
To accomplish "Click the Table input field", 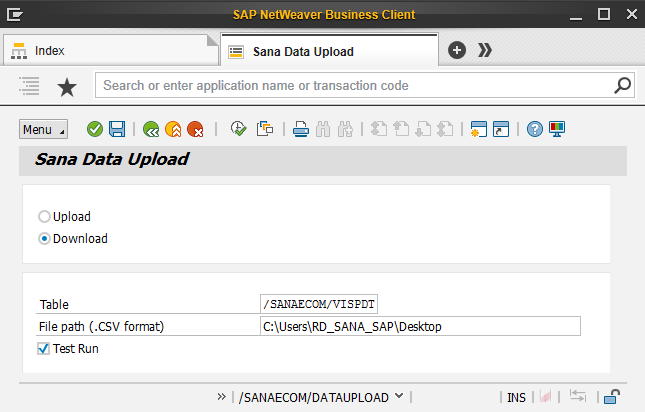I will tap(319, 304).
